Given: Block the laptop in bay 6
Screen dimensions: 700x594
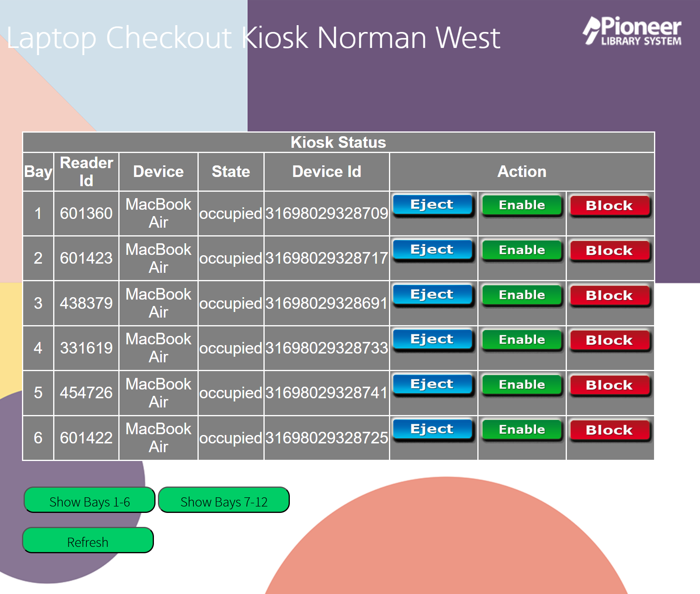Looking at the screenshot, I should click(609, 430).
